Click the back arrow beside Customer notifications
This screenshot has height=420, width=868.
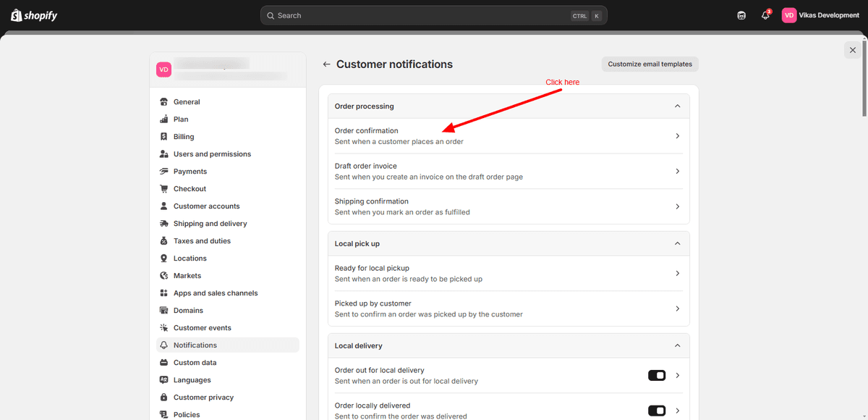pyautogui.click(x=327, y=64)
